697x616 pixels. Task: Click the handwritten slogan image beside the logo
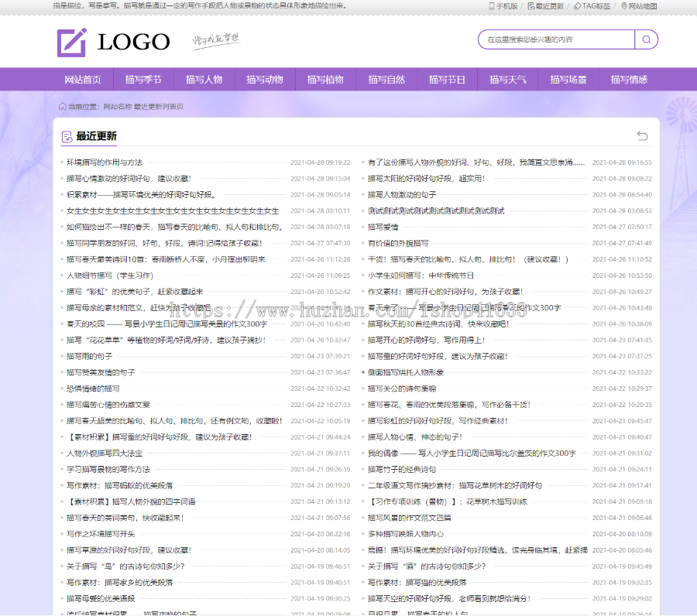(216, 40)
